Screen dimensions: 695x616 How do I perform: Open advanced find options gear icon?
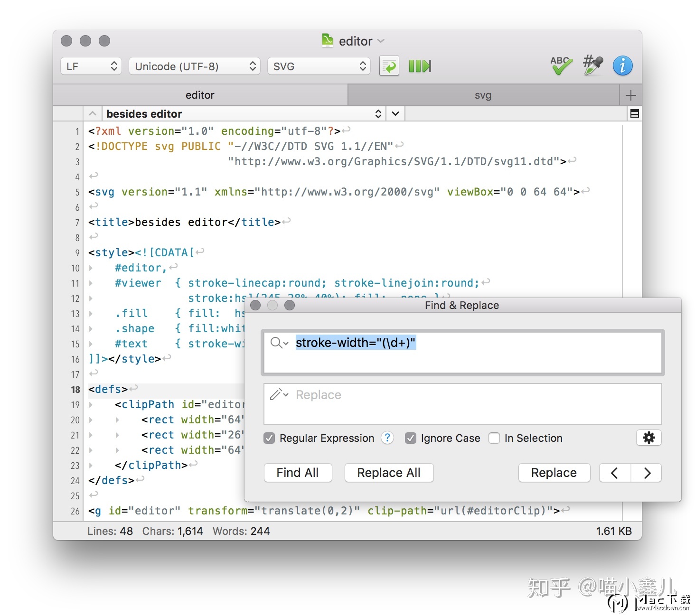click(648, 438)
